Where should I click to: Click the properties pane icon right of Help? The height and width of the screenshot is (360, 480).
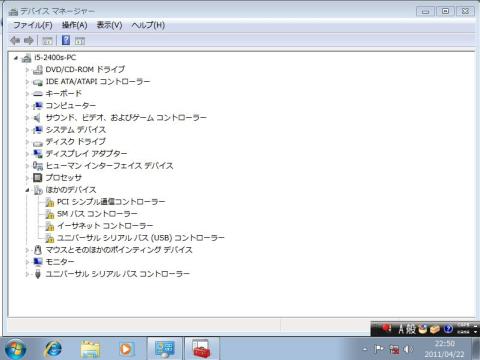80,41
